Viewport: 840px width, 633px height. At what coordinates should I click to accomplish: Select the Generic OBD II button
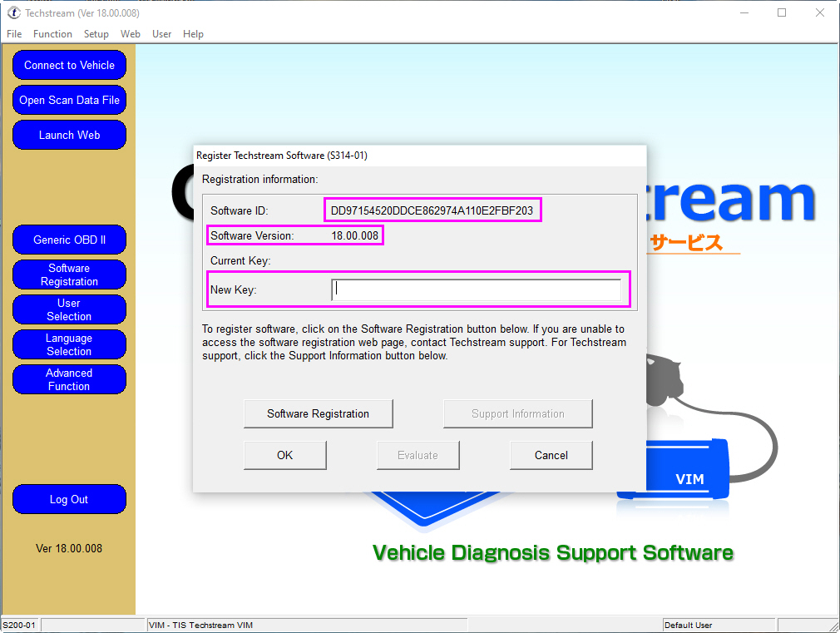pyautogui.click(x=69, y=240)
